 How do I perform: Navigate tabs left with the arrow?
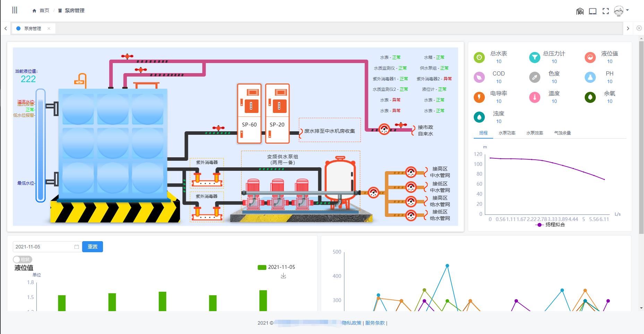[6, 28]
